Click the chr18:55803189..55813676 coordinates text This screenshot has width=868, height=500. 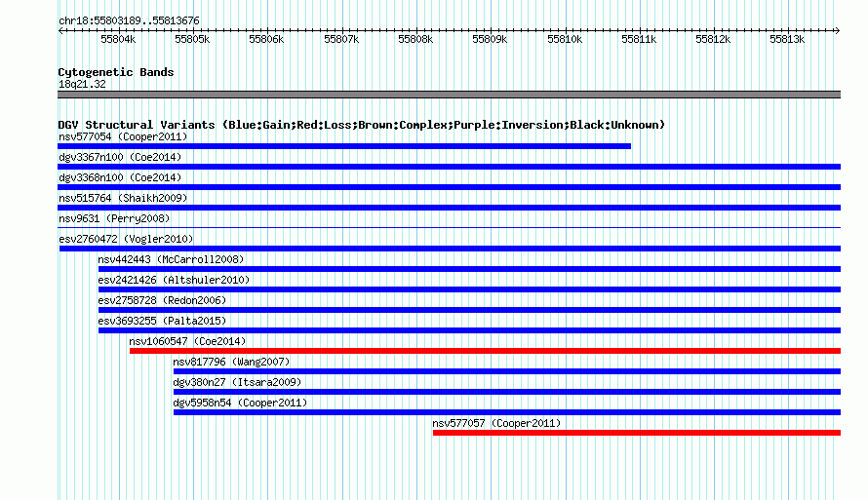[x=129, y=21]
